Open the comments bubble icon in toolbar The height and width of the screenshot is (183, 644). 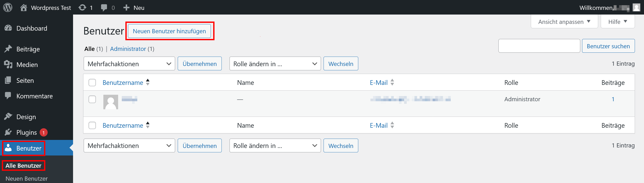pos(104,8)
